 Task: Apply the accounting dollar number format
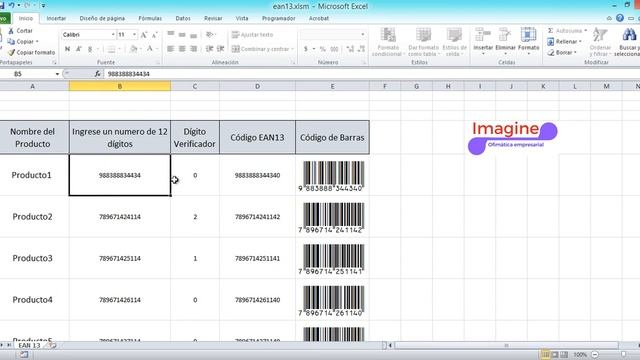click(x=306, y=49)
